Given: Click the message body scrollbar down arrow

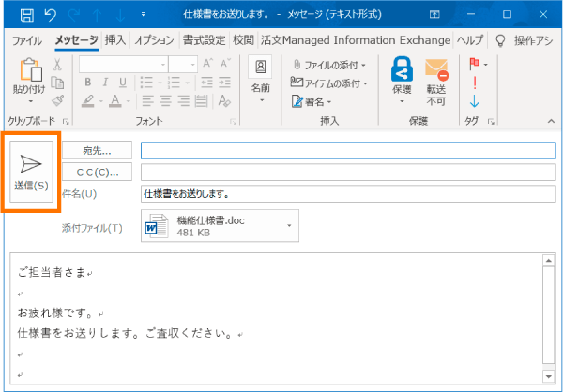Looking at the screenshot, I should point(548,376).
